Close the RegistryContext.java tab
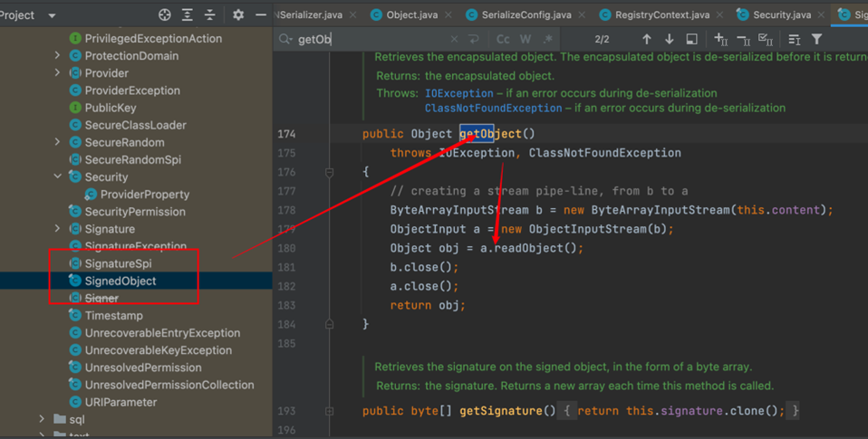The width and height of the screenshot is (868, 439). click(719, 15)
